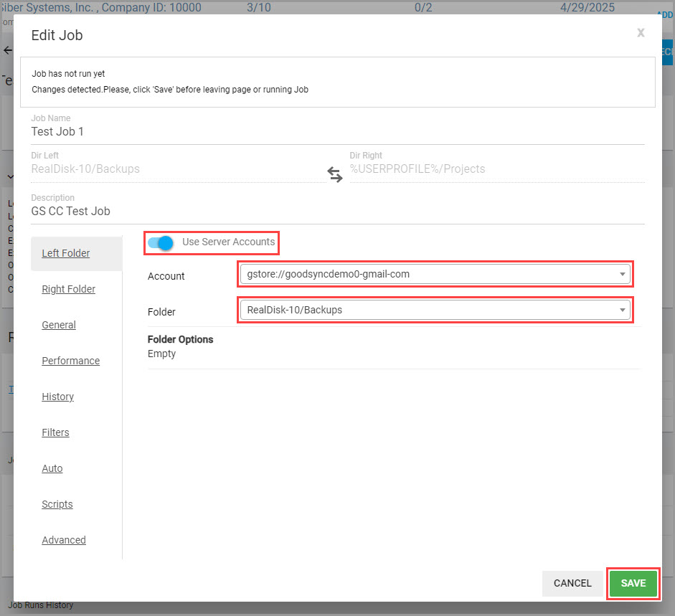
Task: Click the swap directions arrows icon
Action: [335, 174]
